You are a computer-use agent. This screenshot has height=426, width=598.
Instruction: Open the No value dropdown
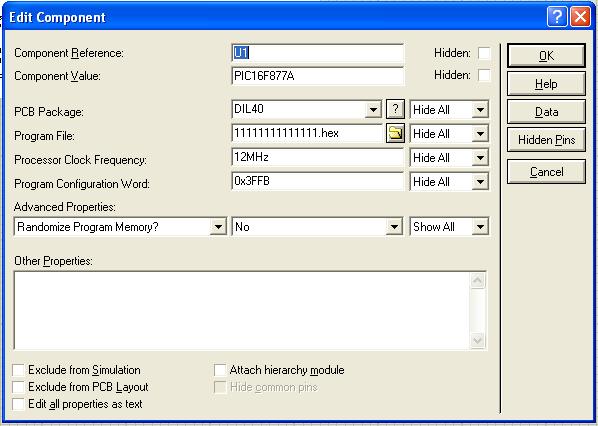coord(394,227)
